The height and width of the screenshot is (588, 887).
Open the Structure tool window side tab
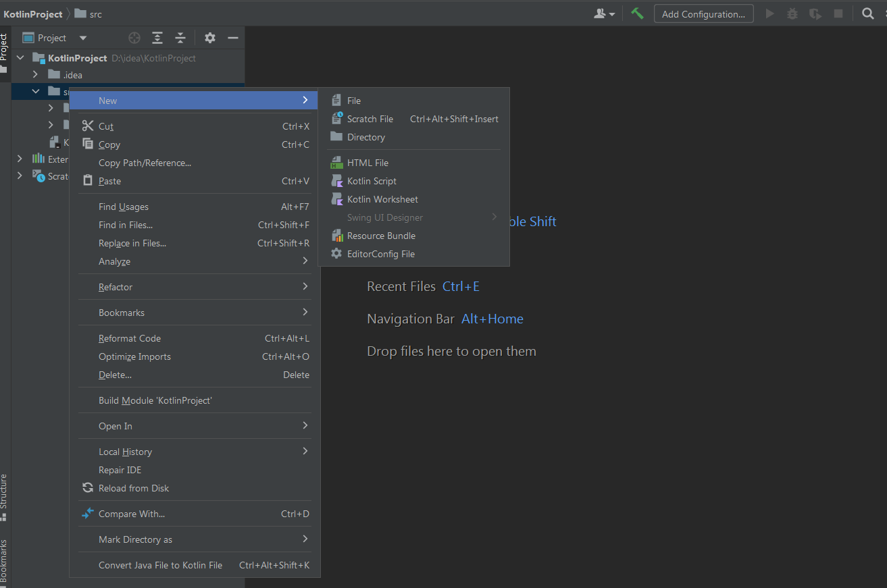click(x=5, y=498)
